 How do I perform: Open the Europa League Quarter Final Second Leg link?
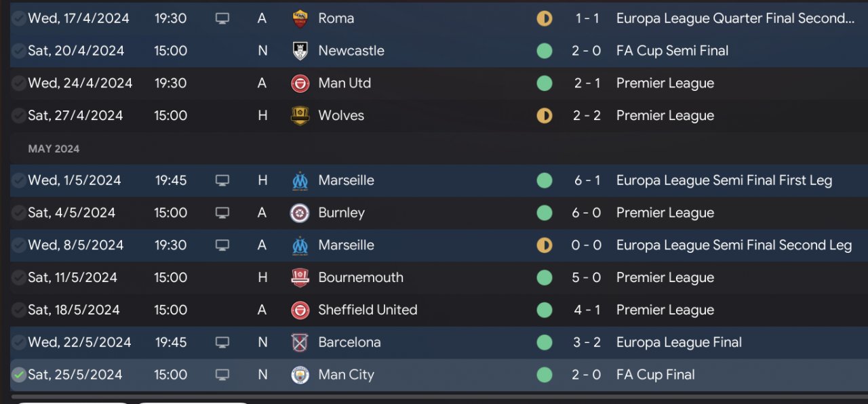[735, 18]
